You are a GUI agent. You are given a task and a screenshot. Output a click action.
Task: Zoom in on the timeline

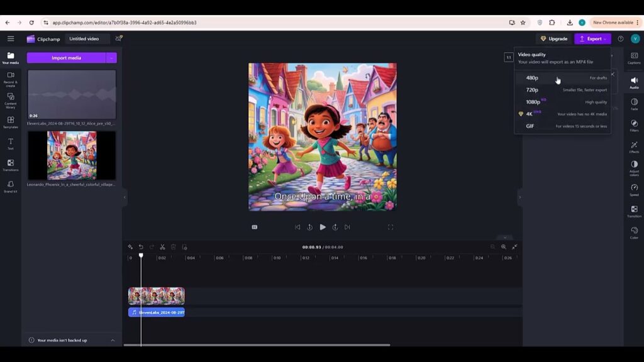[x=504, y=246]
